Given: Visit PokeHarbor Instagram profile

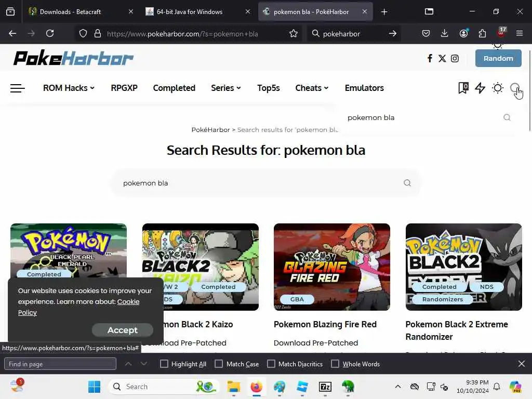Looking at the screenshot, I should [455, 58].
